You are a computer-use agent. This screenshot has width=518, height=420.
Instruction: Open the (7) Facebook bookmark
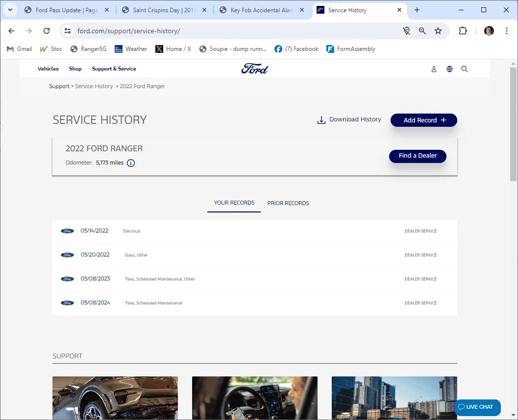tap(296, 49)
